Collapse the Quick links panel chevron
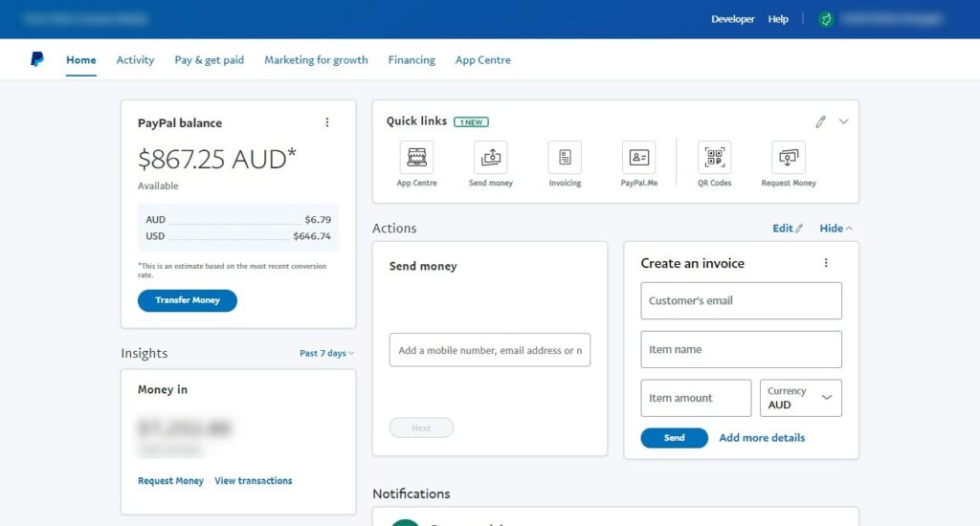 (x=844, y=121)
